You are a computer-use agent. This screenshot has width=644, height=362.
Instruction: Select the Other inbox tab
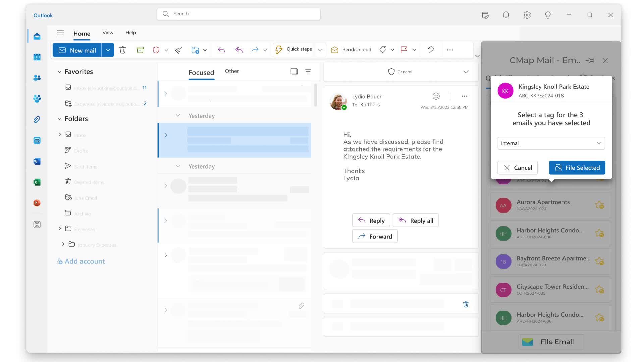232,71
